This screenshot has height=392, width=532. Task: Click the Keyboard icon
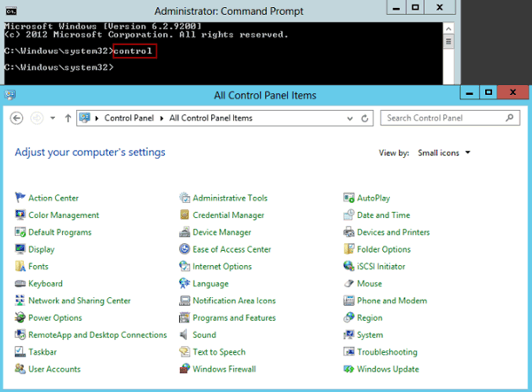20,284
